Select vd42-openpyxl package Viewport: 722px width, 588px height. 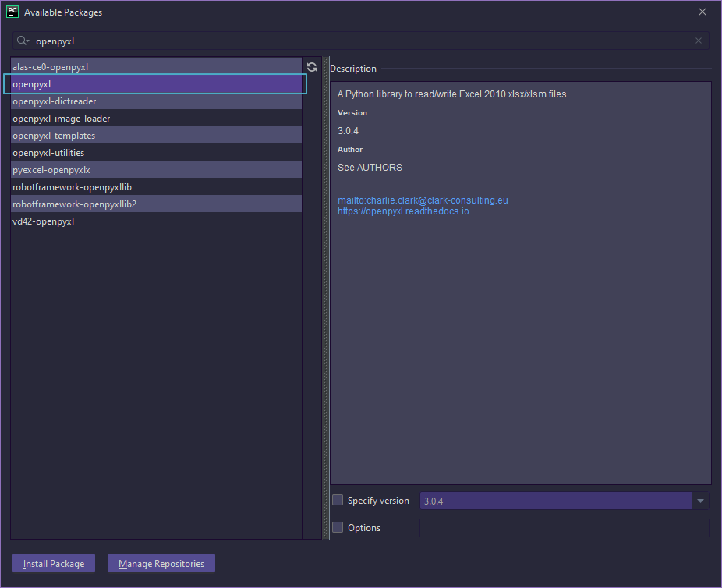[x=157, y=221]
